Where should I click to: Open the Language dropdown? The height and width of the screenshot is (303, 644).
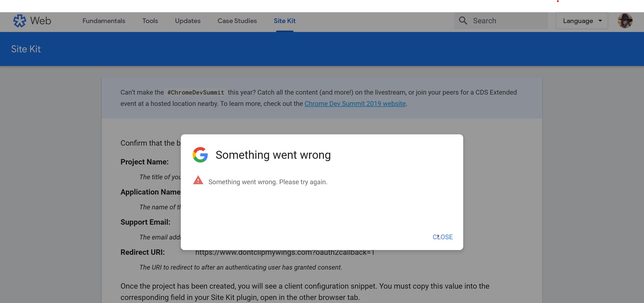pos(582,21)
